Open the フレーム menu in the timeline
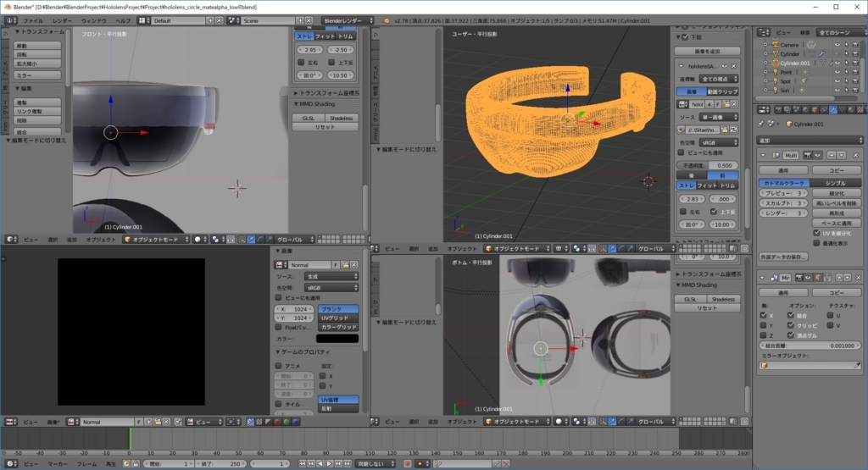868x470 pixels. (86, 464)
